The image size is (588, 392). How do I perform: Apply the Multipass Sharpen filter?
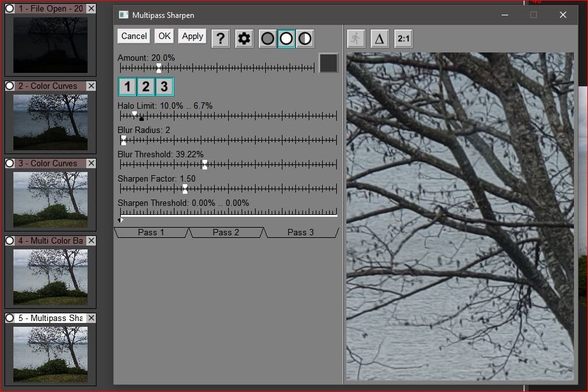[x=192, y=36]
